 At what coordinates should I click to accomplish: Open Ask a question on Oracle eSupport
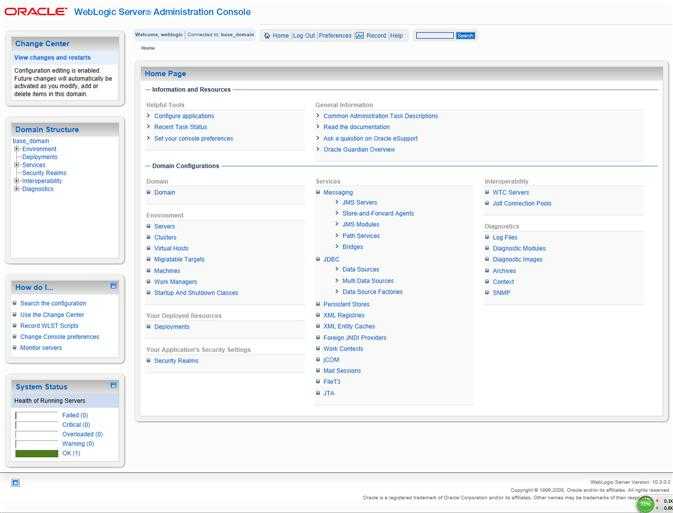370,139
